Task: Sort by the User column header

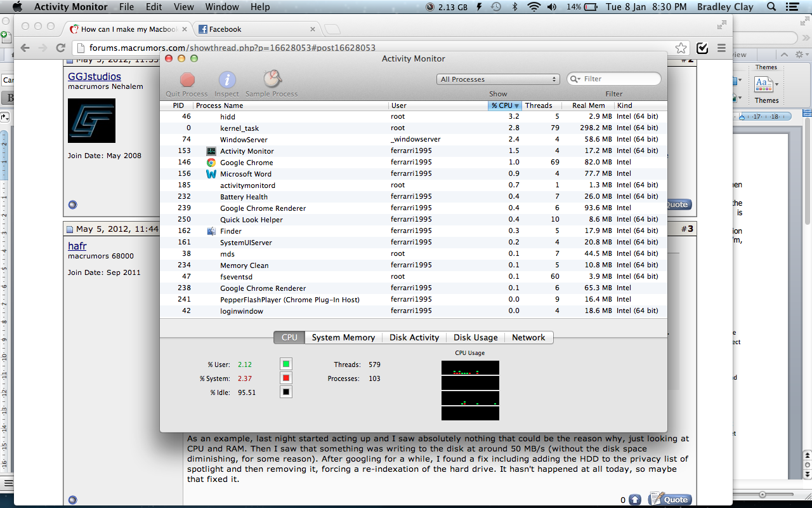Action: tap(438, 105)
